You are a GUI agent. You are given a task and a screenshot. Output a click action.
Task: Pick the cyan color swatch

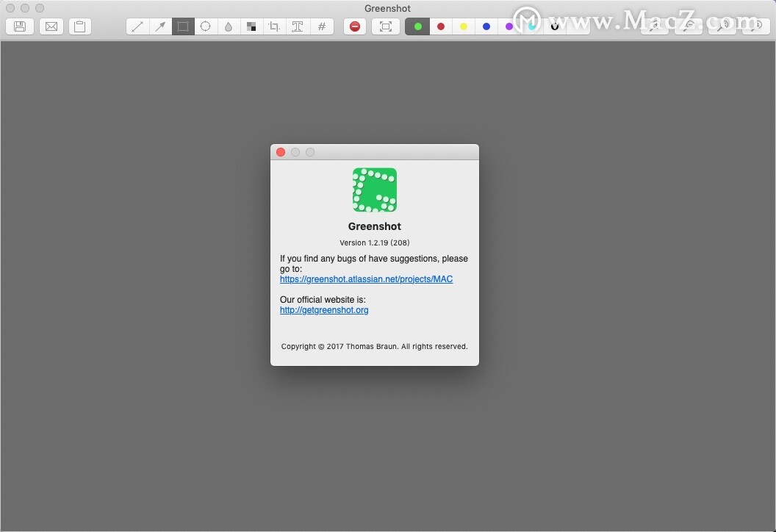pyautogui.click(x=532, y=26)
